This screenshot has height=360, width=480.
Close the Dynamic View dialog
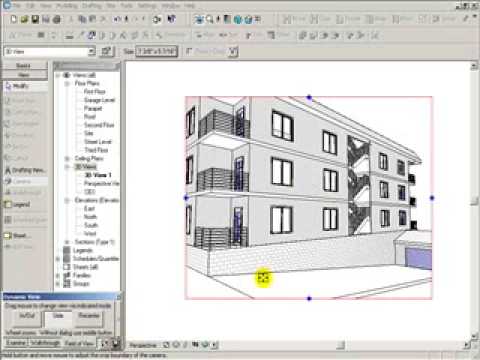click(118, 297)
